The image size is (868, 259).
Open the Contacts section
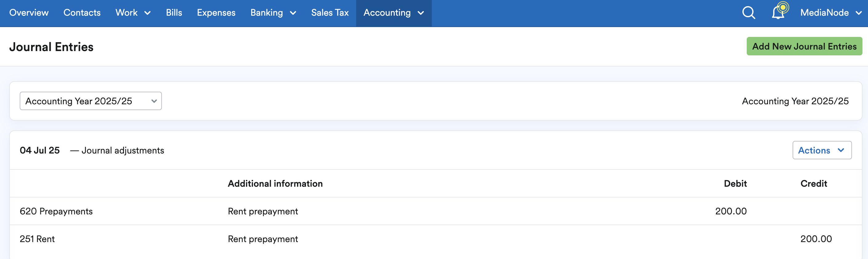coord(82,13)
